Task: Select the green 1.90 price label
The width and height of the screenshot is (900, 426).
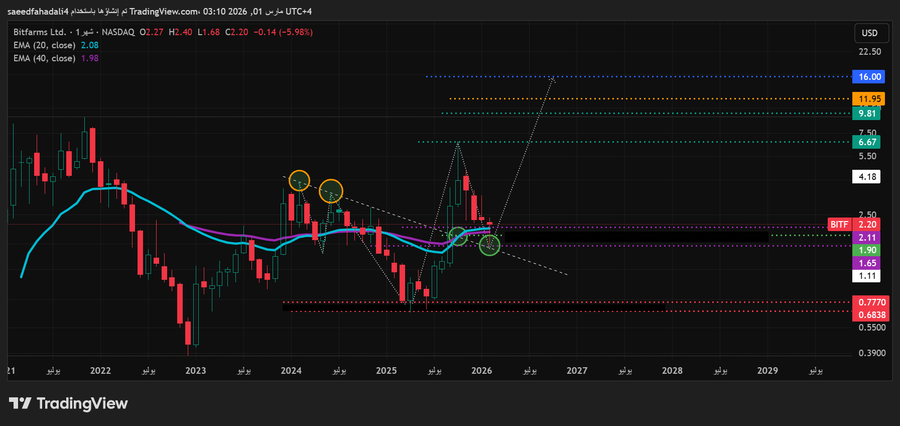Action: point(867,250)
